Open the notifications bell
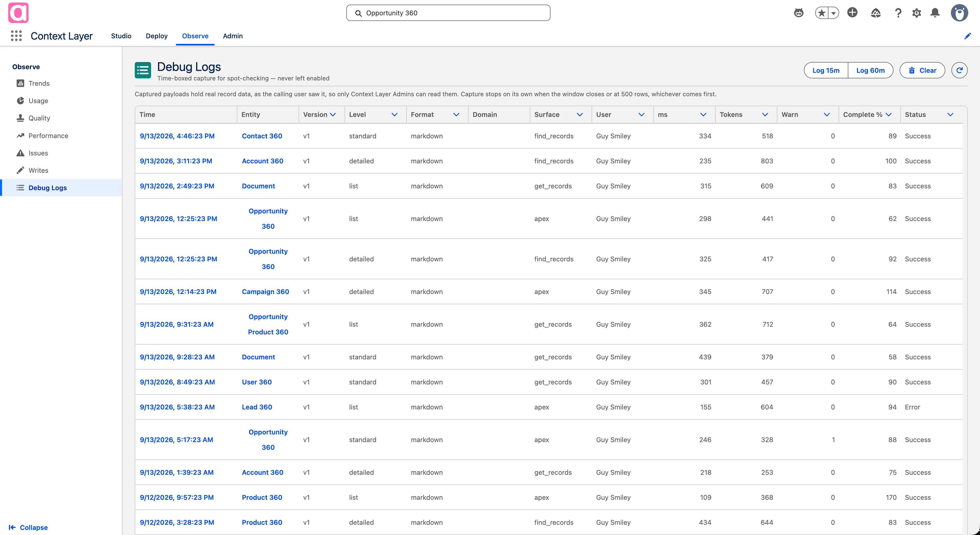Image resolution: width=980 pixels, height=535 pixels. [935, 13]
